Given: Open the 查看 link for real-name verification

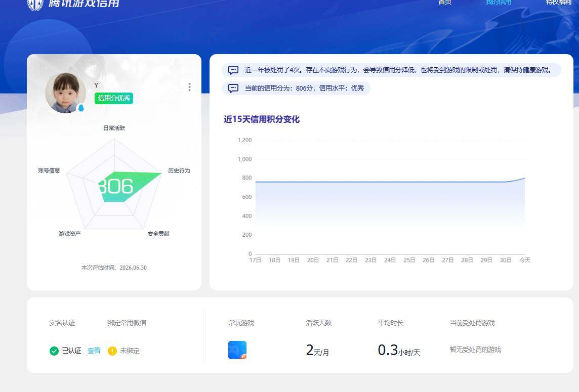Looking at the screenshot, I should 94,351.
